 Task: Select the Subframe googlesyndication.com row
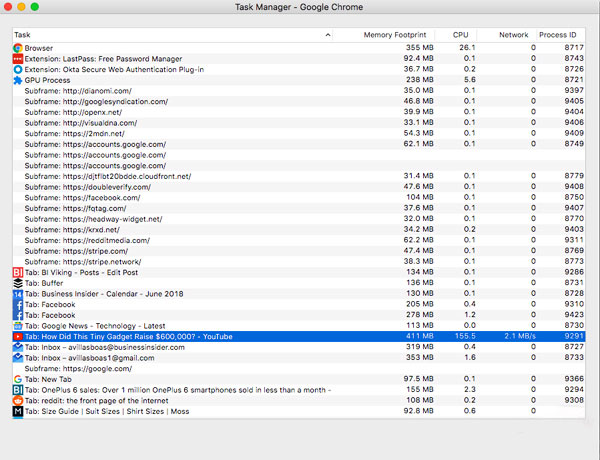click(298, 102)
